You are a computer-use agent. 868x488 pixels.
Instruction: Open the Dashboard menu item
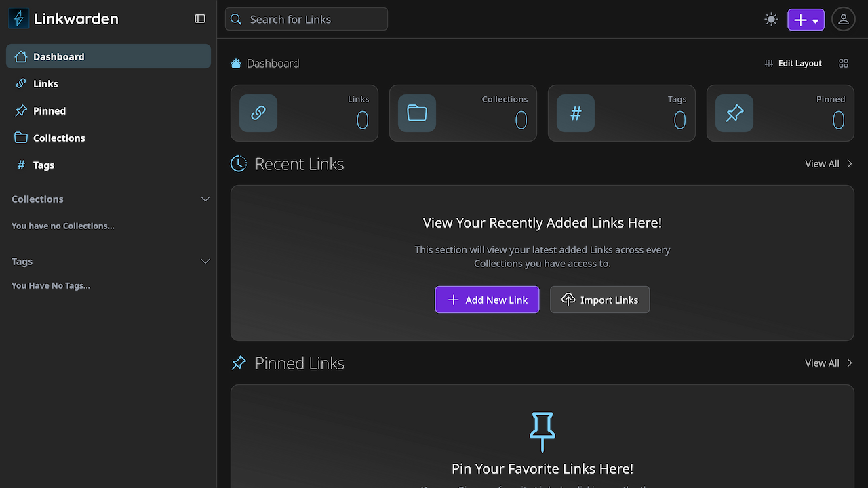58,56
